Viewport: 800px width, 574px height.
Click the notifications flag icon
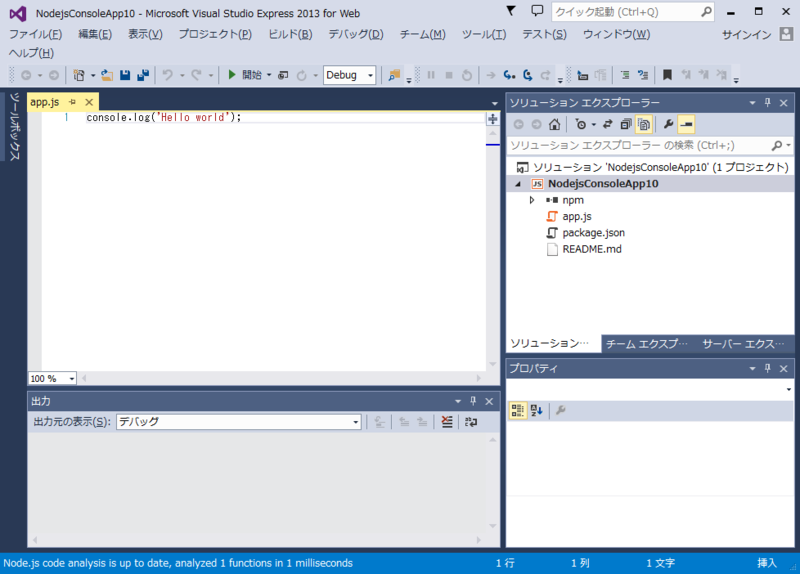(x=511, y=11)
